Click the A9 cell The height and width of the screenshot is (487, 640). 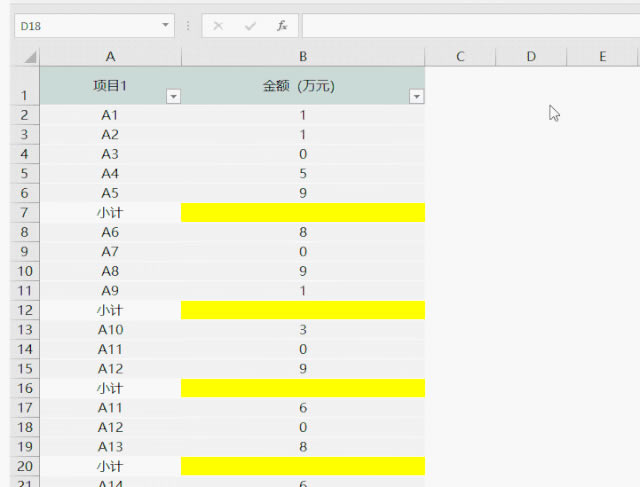point(110,291)
